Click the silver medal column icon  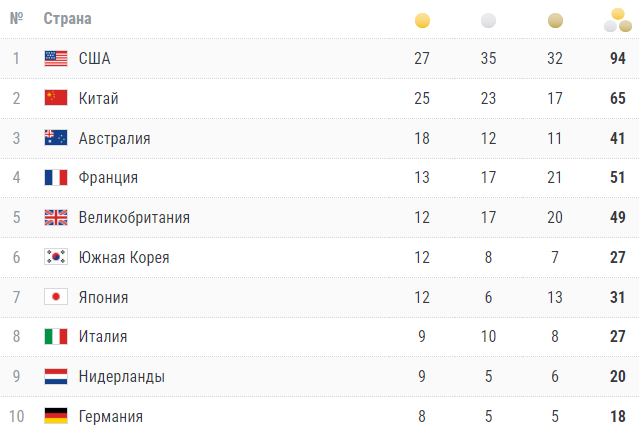(x=488, y=19)
